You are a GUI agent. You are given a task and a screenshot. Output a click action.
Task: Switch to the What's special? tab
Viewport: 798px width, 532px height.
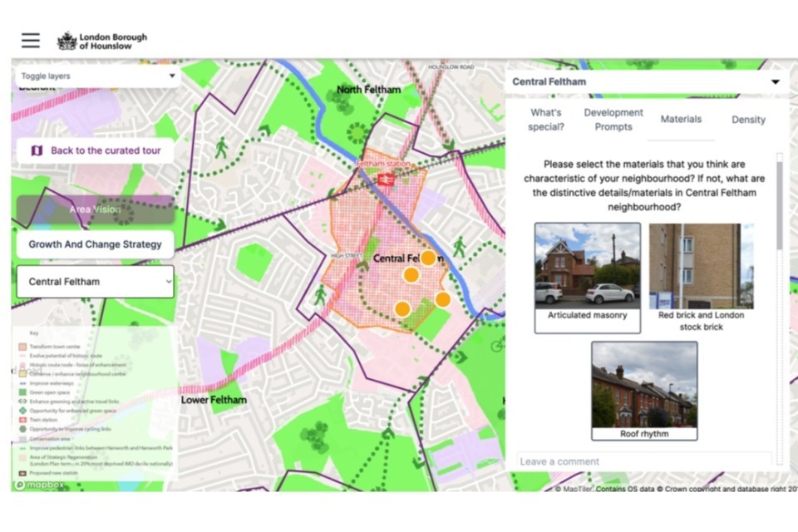coord(546,120)
